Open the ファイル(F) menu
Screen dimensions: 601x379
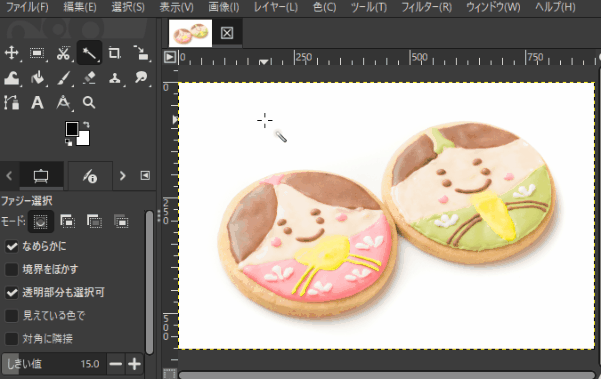point(28,7)
